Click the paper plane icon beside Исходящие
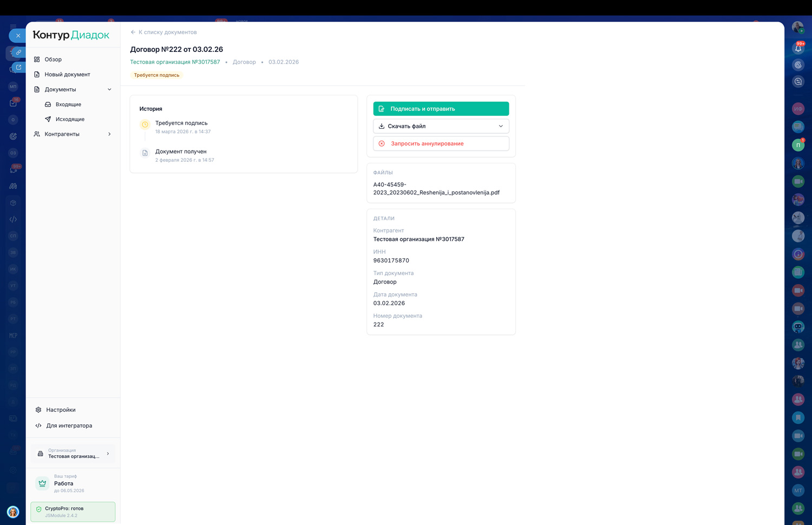 [x=48, y=119]
